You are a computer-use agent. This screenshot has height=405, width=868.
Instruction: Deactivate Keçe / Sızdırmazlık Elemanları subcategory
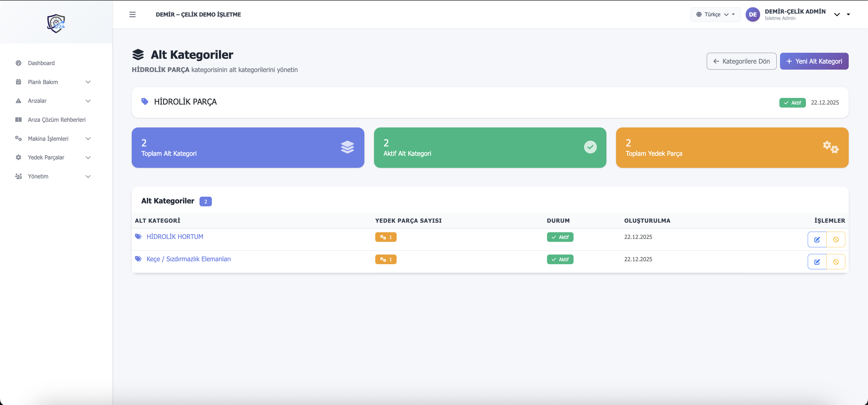(x=836, y=262)
